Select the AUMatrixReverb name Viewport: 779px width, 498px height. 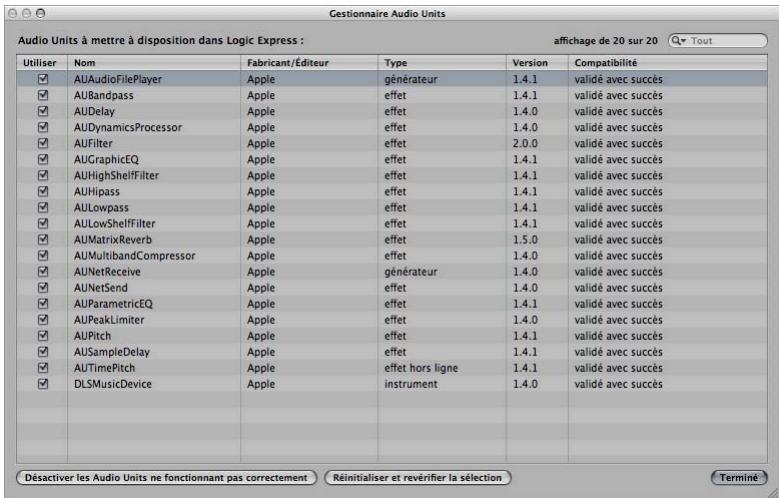pyautogui.click(x=113, y=240)
